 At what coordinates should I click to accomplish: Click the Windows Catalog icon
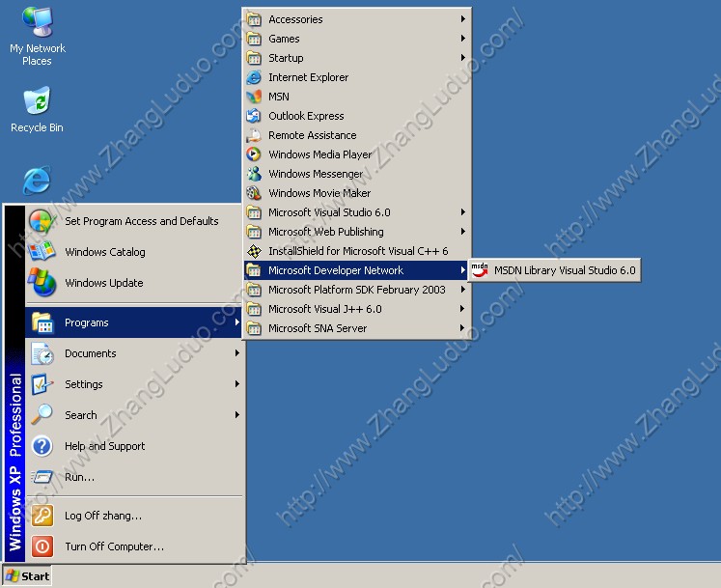[42, 252]
